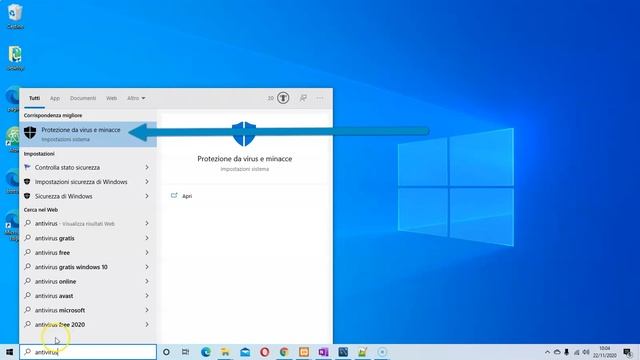Switch to the Documenti search tab
640x360 pixels.
tap(83, 98)
